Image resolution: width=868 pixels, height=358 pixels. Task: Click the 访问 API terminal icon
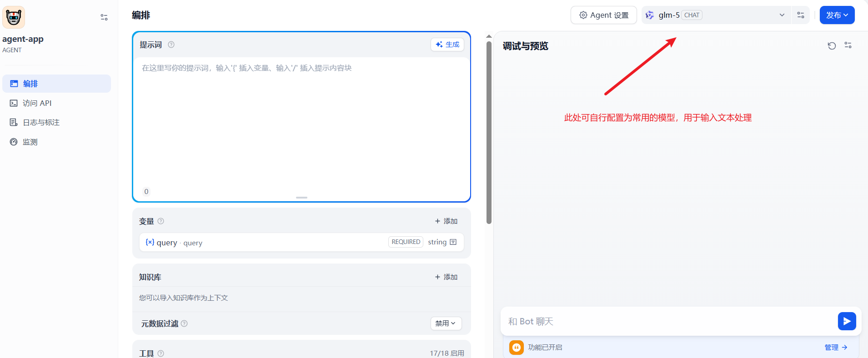click(x=14, y=103)
